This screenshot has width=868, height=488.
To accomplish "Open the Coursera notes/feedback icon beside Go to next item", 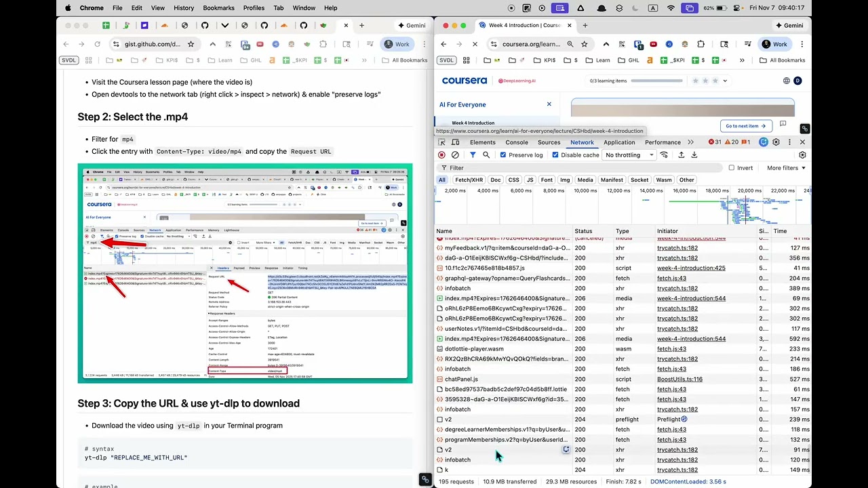I will (783, 124).
